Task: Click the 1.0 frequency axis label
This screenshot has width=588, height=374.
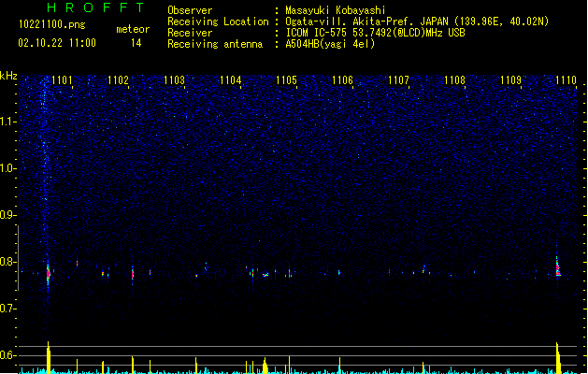Action: [x=7, y=168]
